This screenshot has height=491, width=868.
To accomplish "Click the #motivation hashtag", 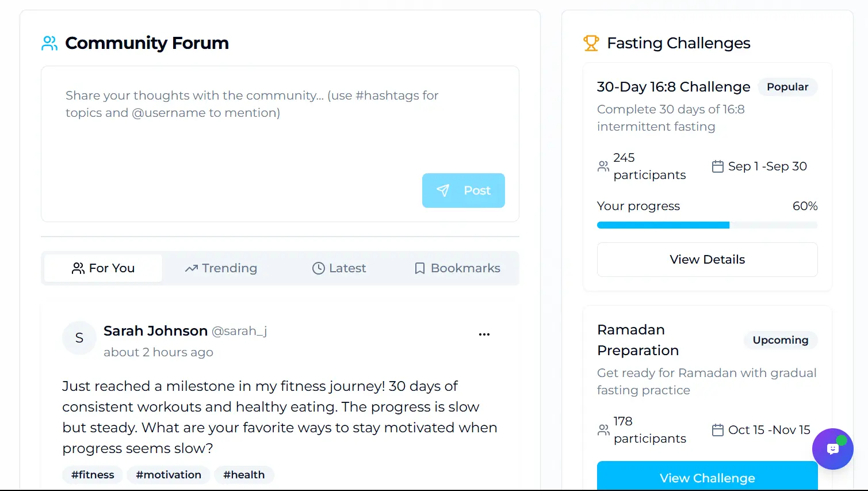I will 169,475.
